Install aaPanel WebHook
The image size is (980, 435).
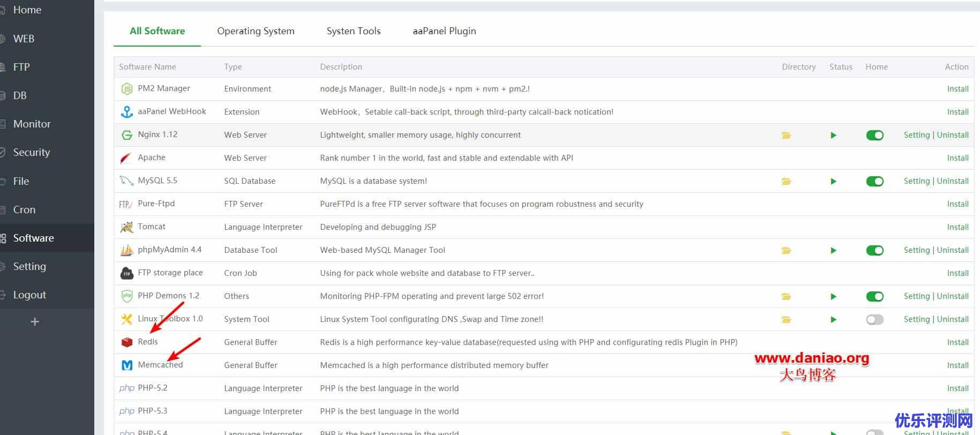point(957,112)
